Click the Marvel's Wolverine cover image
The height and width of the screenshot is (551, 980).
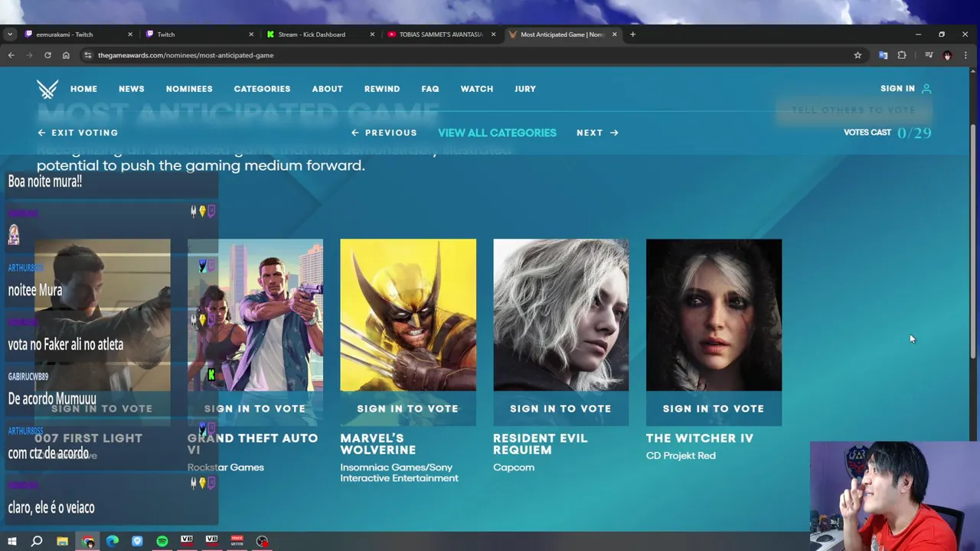(408, 315)
